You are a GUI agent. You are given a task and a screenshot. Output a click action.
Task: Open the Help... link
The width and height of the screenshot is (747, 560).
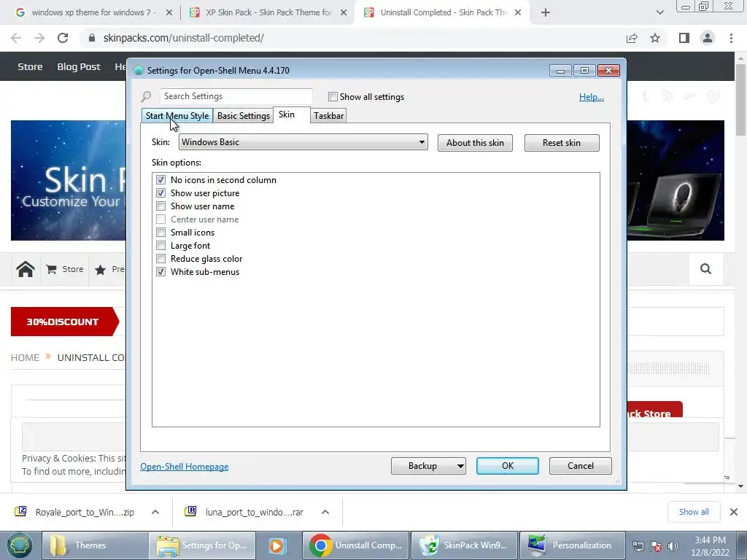pyautogui.click(x=591, y=97)
